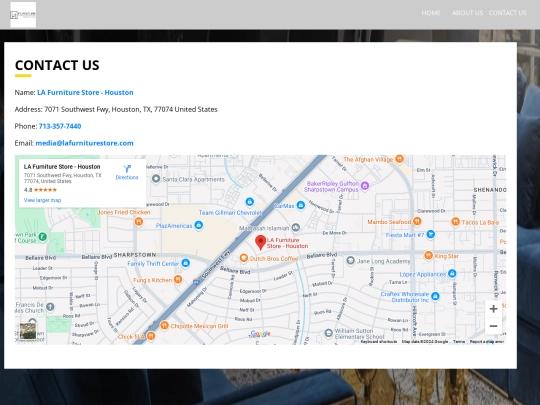Switch to satellite view thumbnail

28,331
